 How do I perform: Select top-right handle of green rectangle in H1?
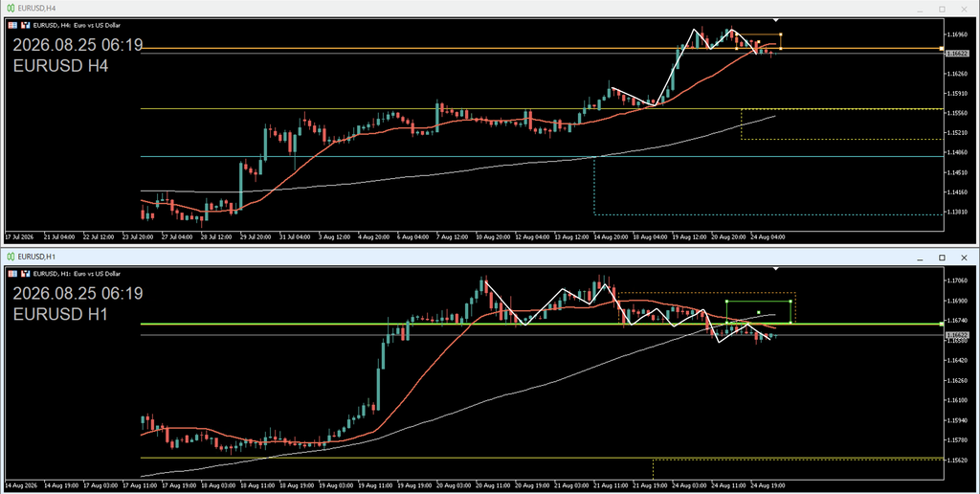(x=791, y=302)
